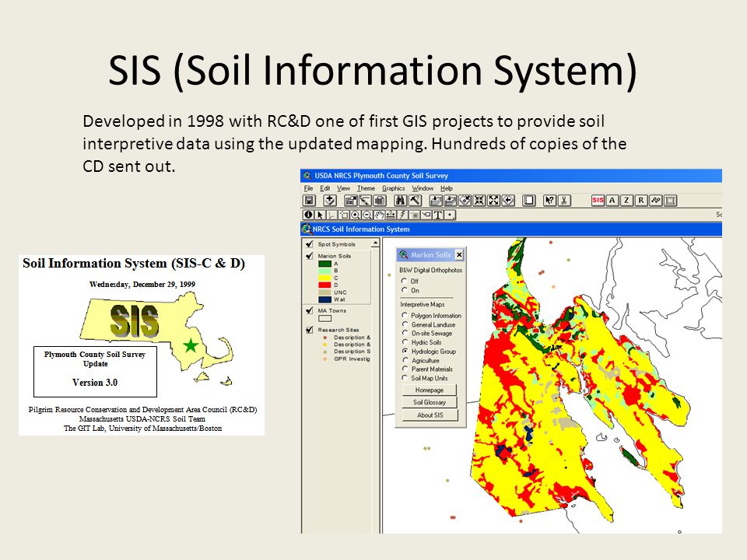Select the Orthophotos Off radio button

[x=405, y=281]
